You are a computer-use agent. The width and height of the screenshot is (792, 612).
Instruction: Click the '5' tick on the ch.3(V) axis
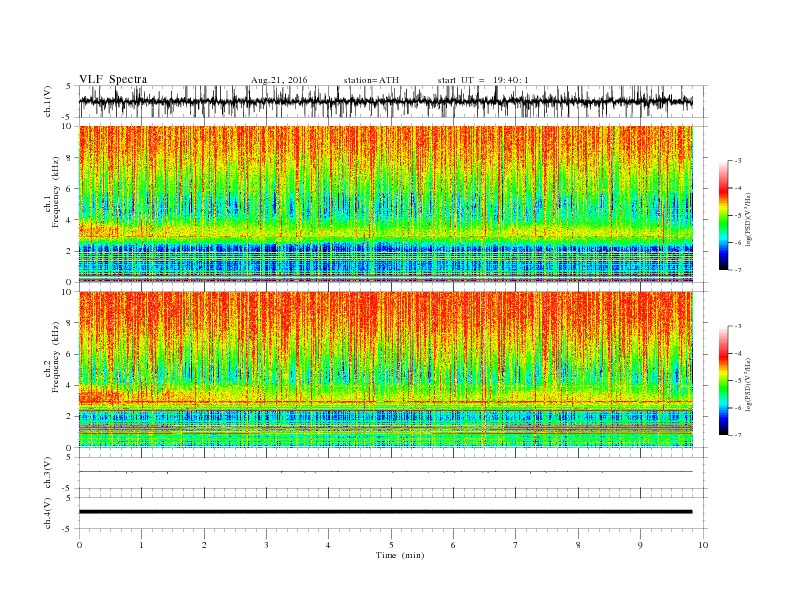[x=70, y=457]
